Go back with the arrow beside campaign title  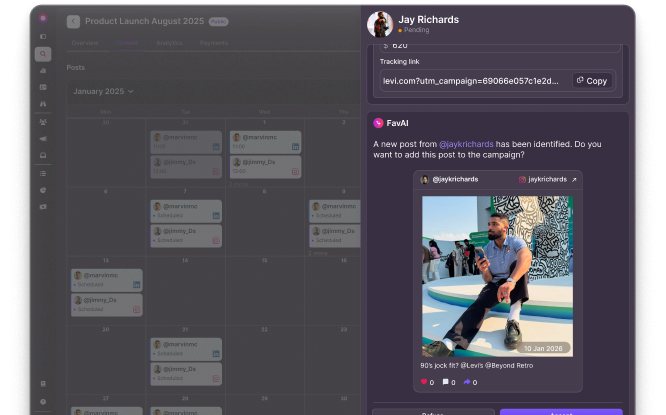(73, 22)
